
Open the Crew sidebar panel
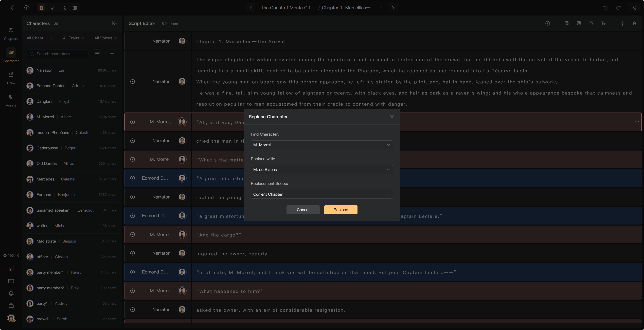point(11,78)
